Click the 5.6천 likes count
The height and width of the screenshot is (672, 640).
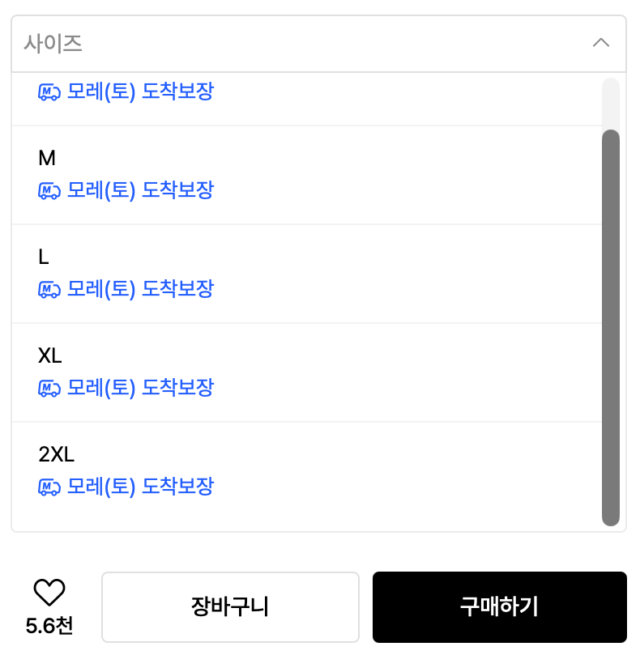point(49,626)
